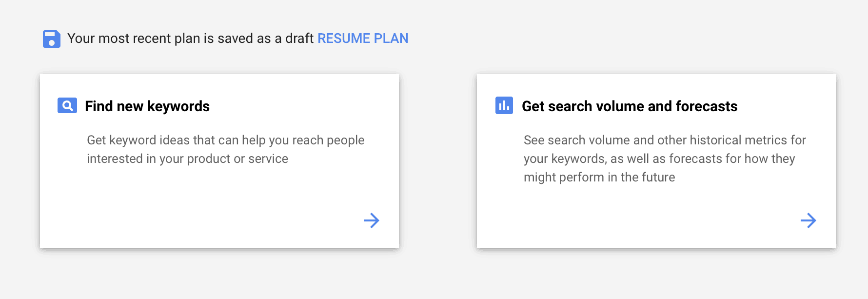Click the Find new keywords heading
Screen dimensions: 868x299
tap(147, 106)
